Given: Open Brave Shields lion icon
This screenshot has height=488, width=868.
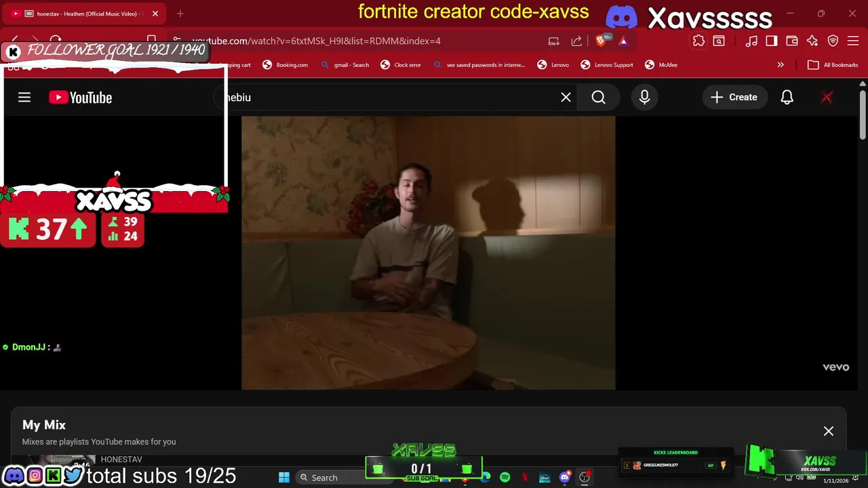Looking at the screenshot, I should pyautogui.click(x=601, y=41).
